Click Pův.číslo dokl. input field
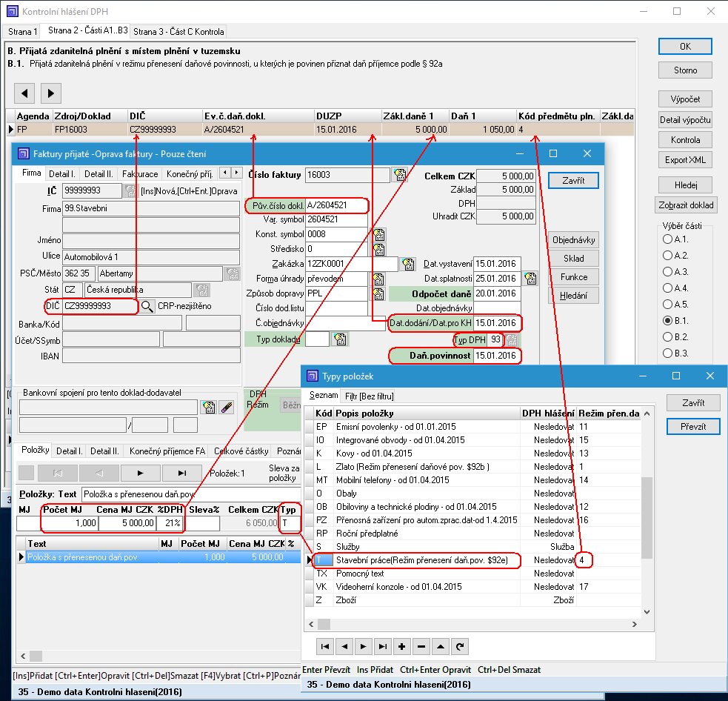Viewport: 728px width, 701px height. [336, 205]
